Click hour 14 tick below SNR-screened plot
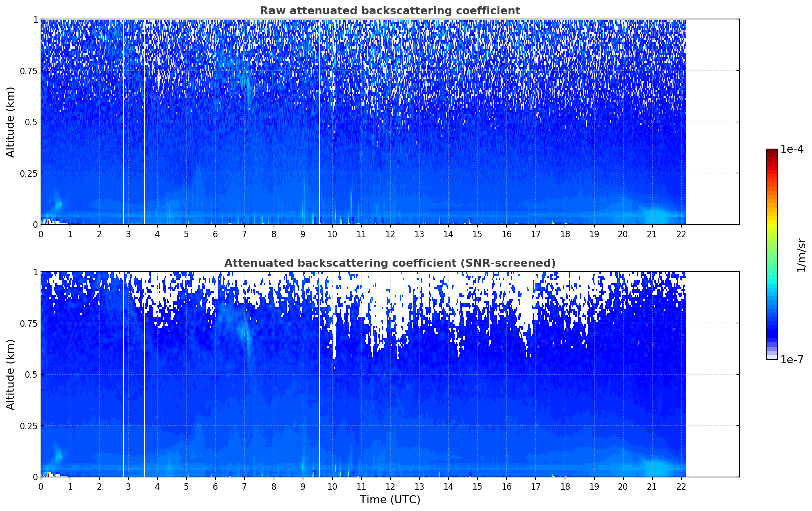 point(448,486)
